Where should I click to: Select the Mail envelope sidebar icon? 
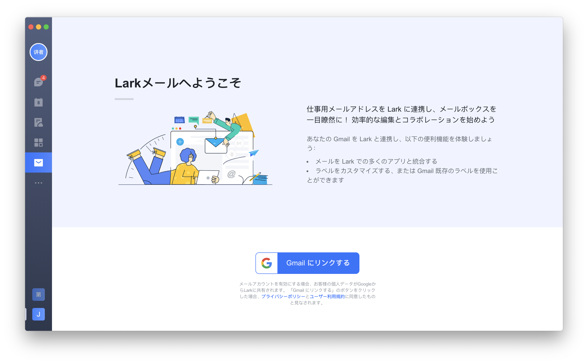[39, 162]
